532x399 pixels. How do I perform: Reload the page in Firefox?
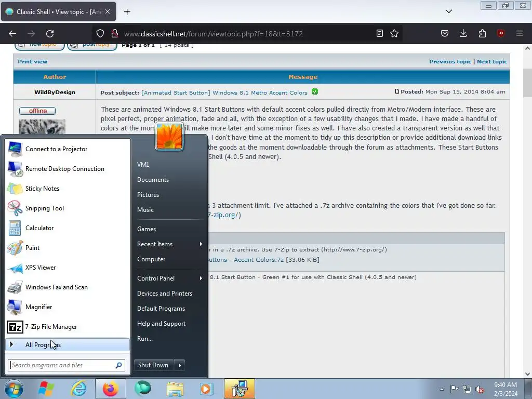(50, 34)
